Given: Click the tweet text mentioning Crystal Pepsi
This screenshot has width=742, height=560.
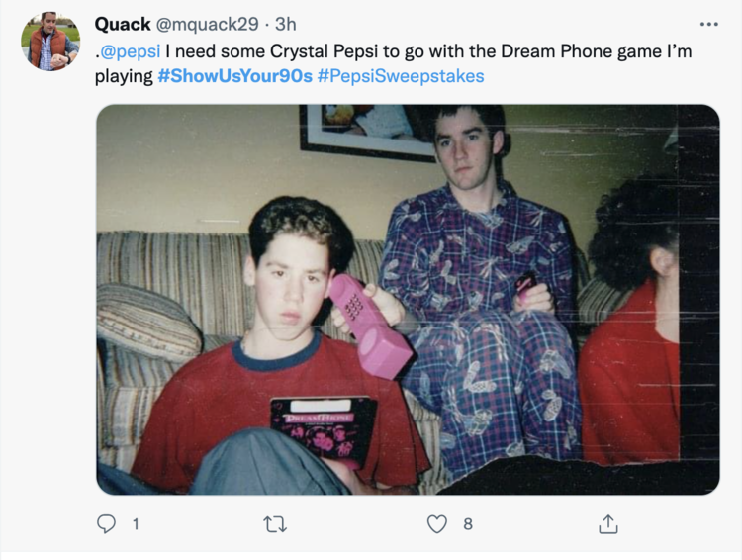Looking at the screenshot, I should pyautogui.click(x=393, y=63).
